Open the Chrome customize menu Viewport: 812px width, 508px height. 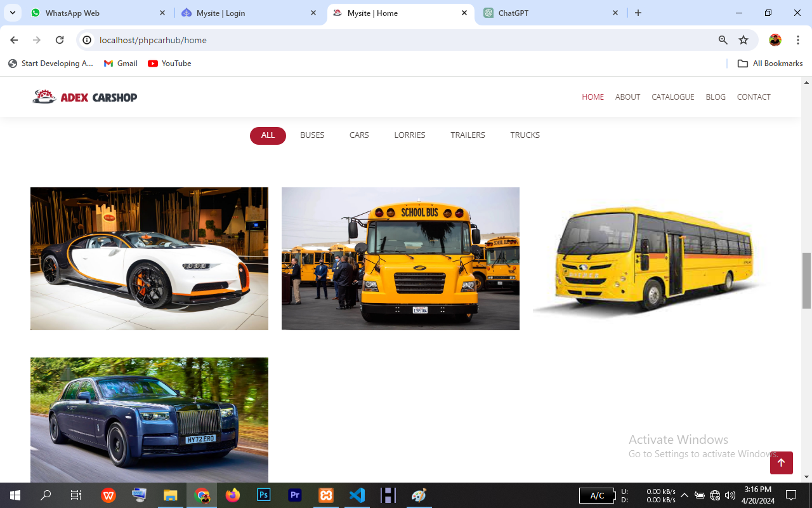[x=797, y=39]
